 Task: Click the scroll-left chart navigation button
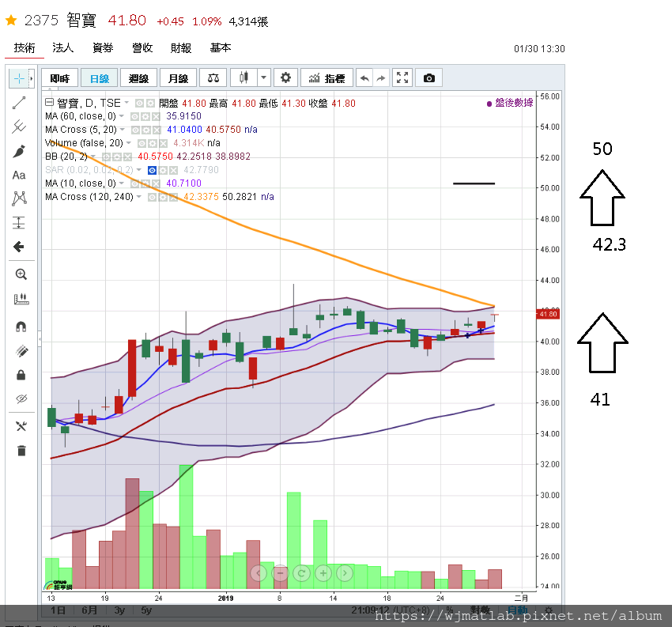(259, 573)
